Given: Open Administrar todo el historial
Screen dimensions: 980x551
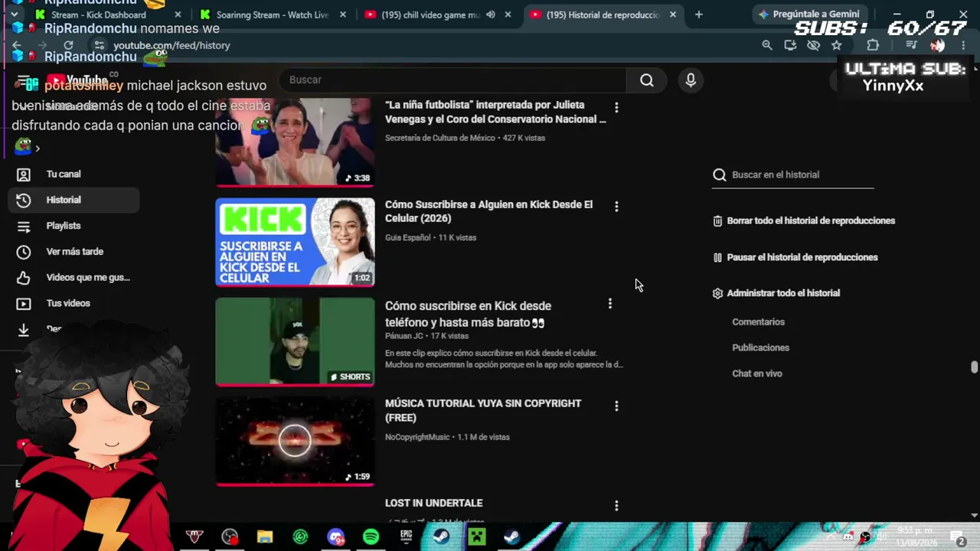Looking at the screenshot, I should click(783, 294).
